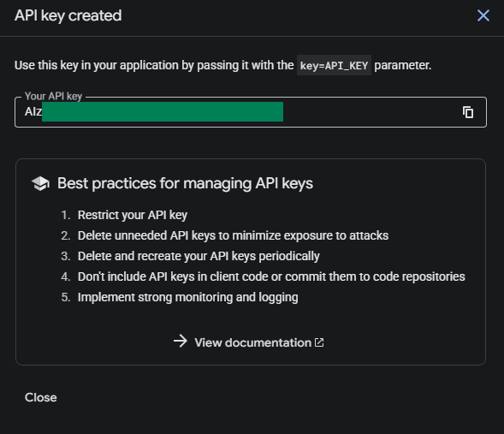This screenshot has width=504, height=434.
Task: Click the green redacted block over the key
Action: pyautogui.click(x=163, y=112)
